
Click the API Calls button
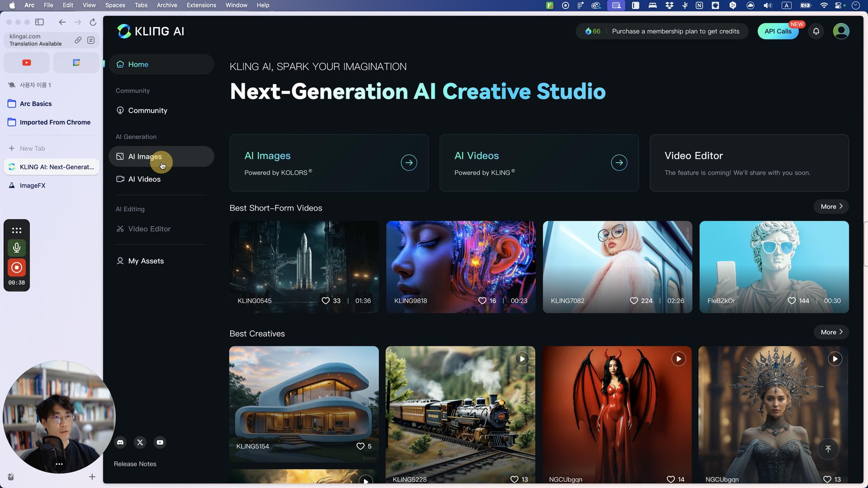coord(778,31)
